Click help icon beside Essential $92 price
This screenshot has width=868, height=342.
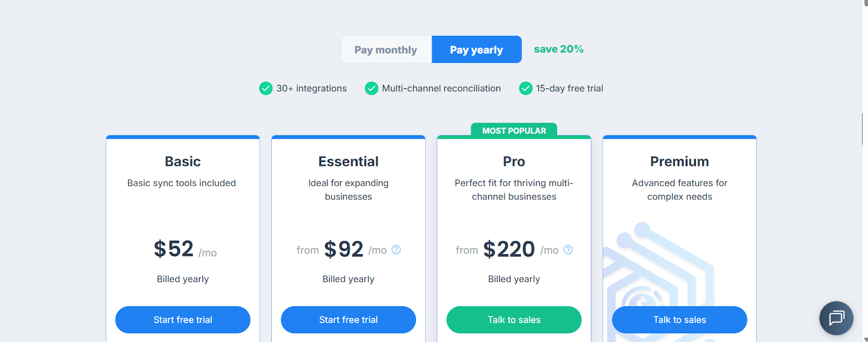pyautogui.click(x=396, y=250)
